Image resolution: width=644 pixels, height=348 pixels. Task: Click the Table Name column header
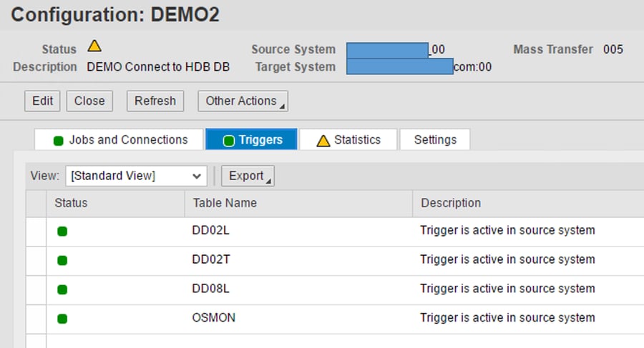(225, 203)
